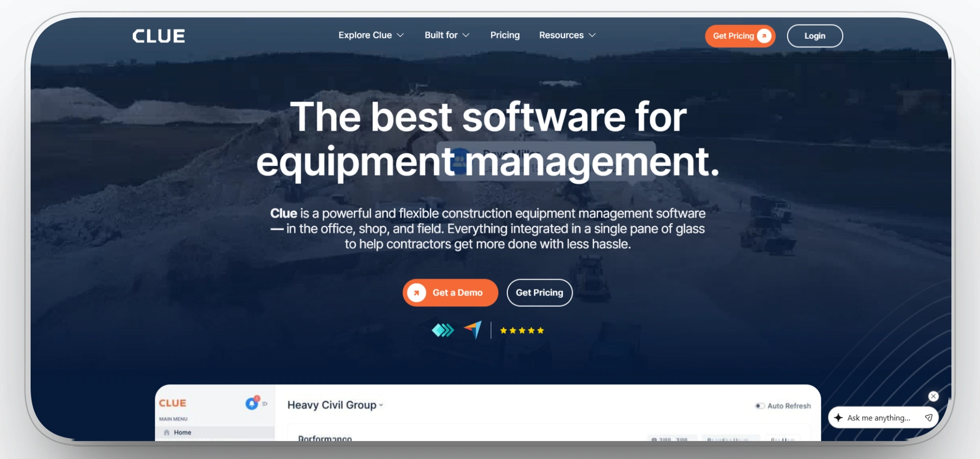The image size is (980, 459).
Task: Click the sparkle icon in chat widget
Action: tap(838, 418)
